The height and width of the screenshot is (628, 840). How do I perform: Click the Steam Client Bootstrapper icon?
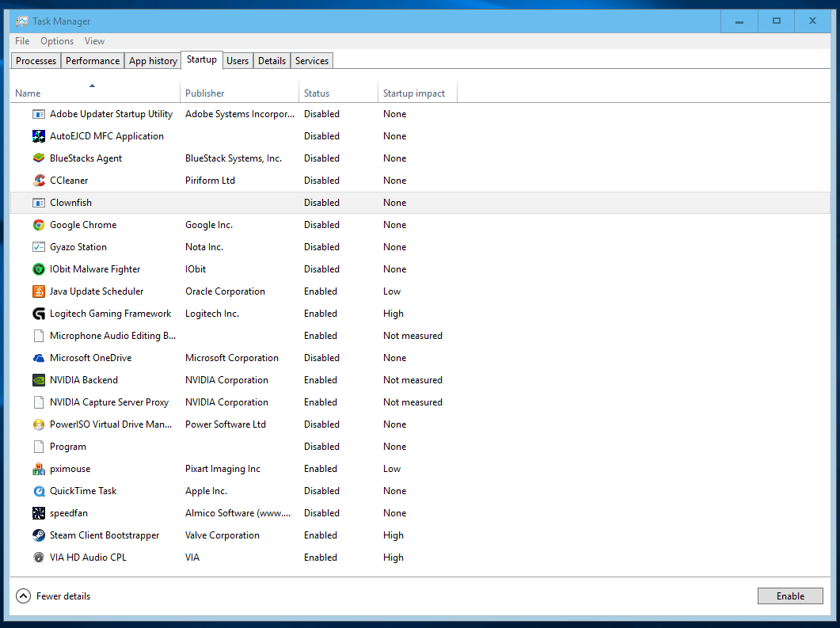click(39, 535)
